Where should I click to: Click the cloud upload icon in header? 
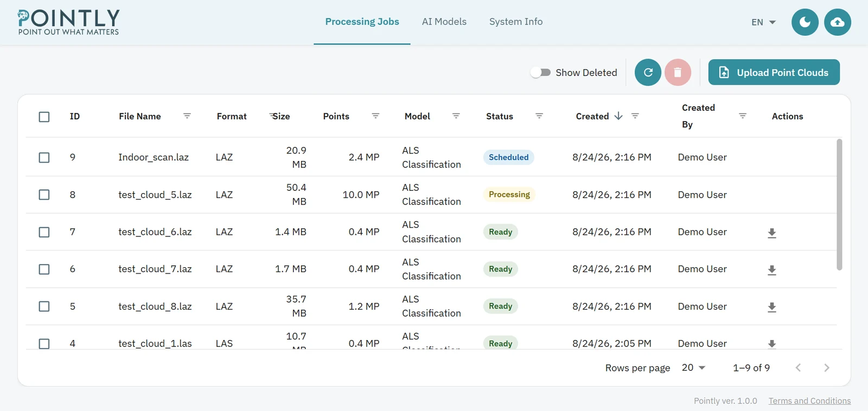tap(838, 22)
